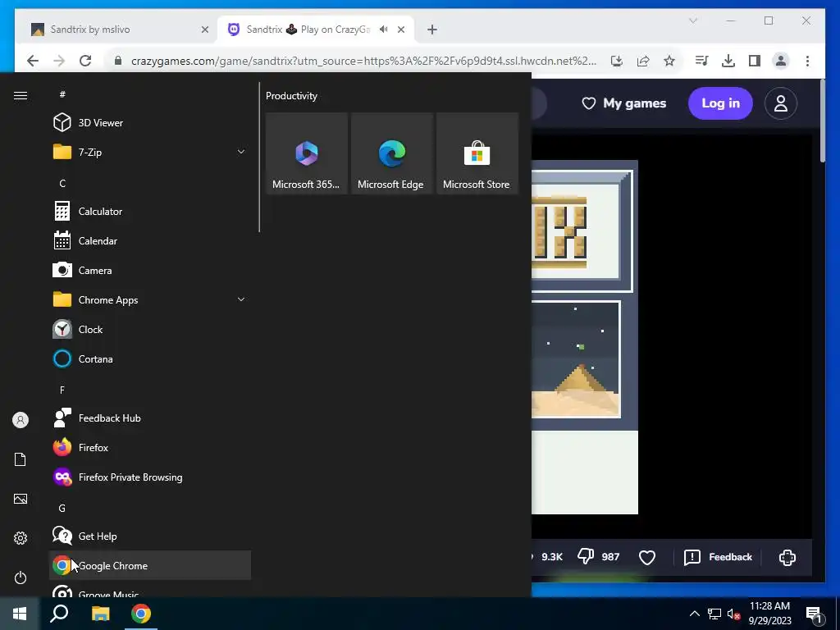
Task: Open 3D Viewer from the Start menu
Action: [150, 123]
